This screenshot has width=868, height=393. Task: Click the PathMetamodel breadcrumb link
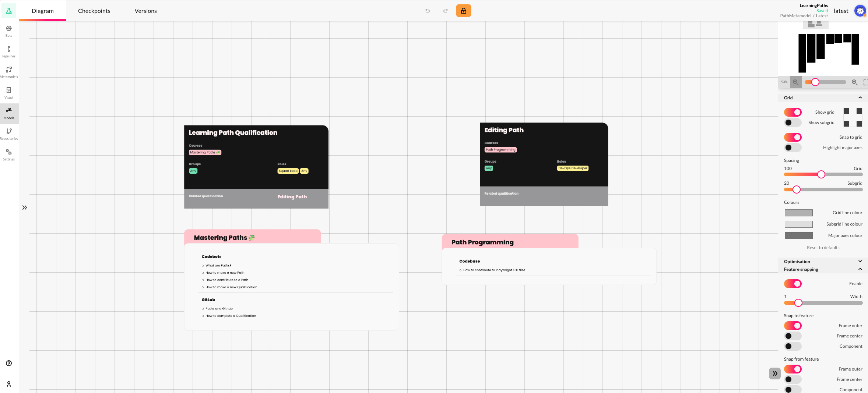click(x=795, y=16)
